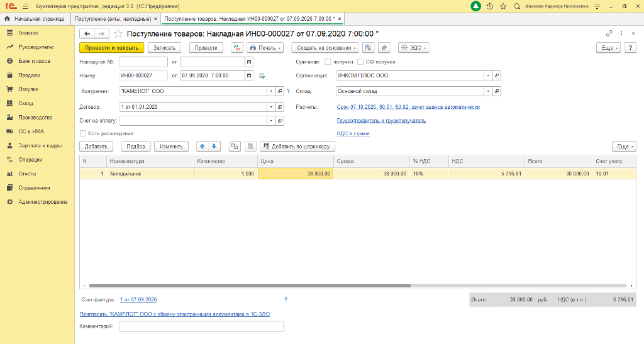The image size is (644, 344).
Task: Expand the Контрагент dropdown arrow
Action: coord(272,91)
